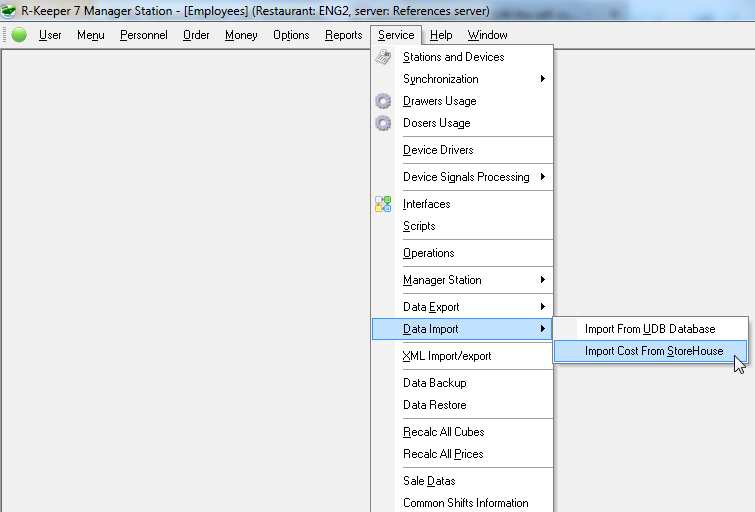Click the R-Keeper application icon in title bar

click(8, 10)
